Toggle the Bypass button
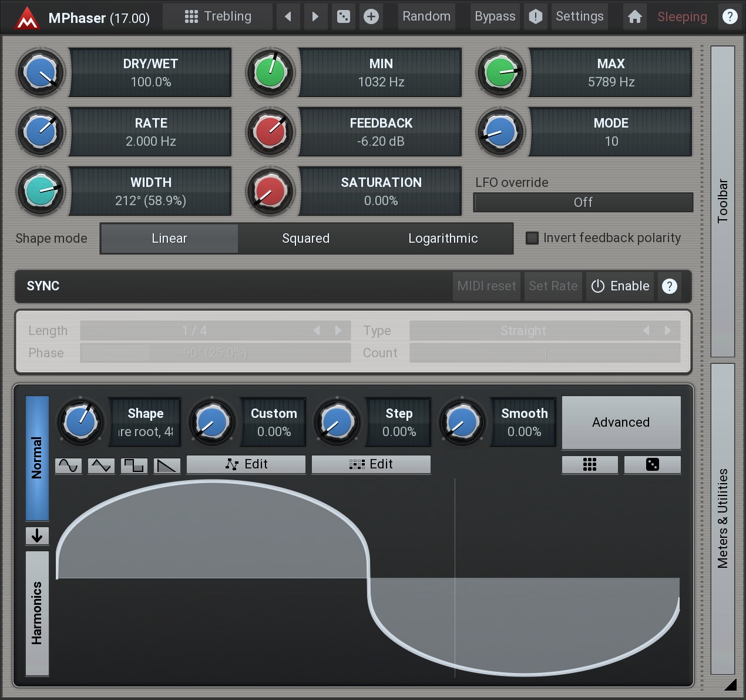Viewport: 746px width, 700px height. click(495, 16)
